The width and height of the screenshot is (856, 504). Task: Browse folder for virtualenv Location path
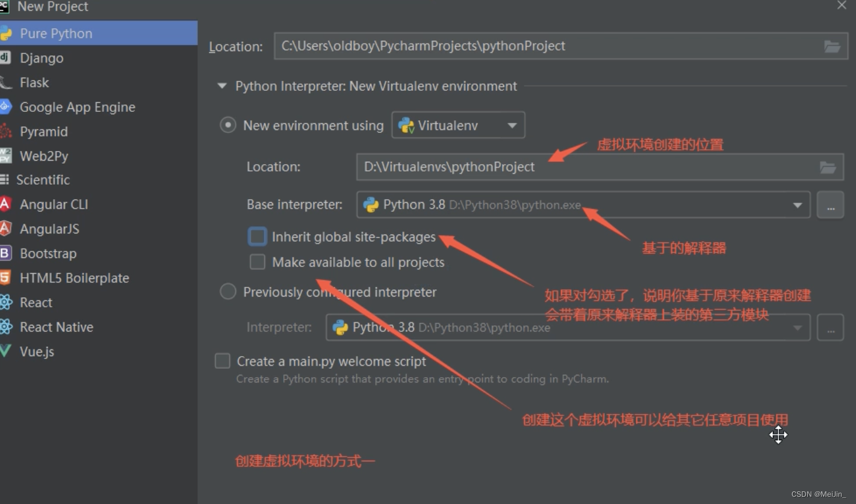tap(828, 167)
